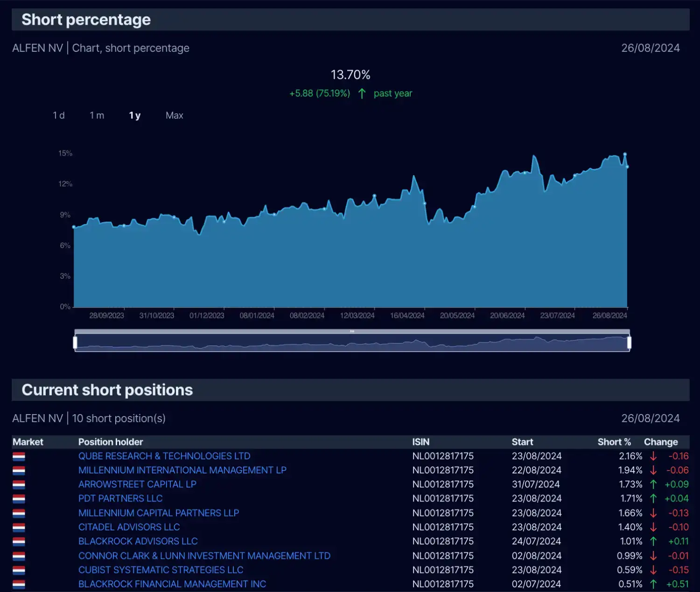The height and width of the screenshot is (592, 700).
Task: Click the flag icon in BLACKROCK ADVISORS row
Action: coord(19,542)
